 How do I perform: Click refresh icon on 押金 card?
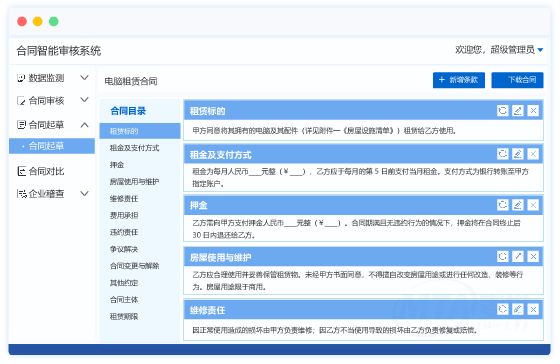point(502,205)
